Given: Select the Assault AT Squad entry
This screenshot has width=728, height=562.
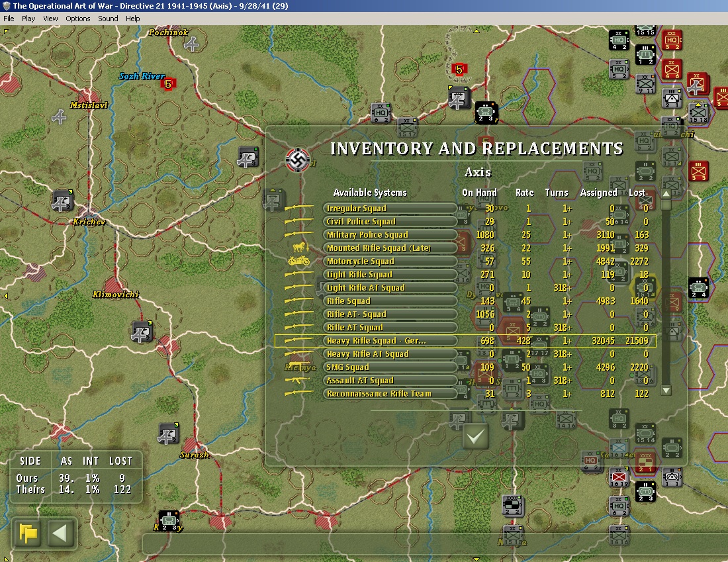Looking at the screenshot, I should pos(390,381).
